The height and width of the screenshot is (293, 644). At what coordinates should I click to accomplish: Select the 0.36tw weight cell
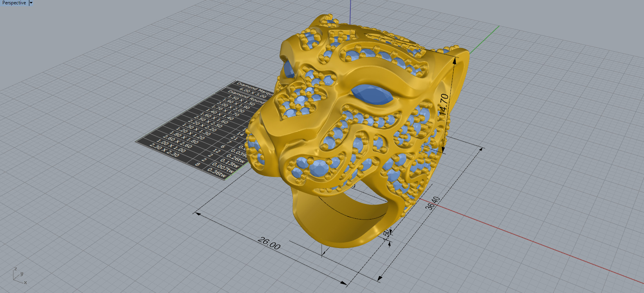217,173
